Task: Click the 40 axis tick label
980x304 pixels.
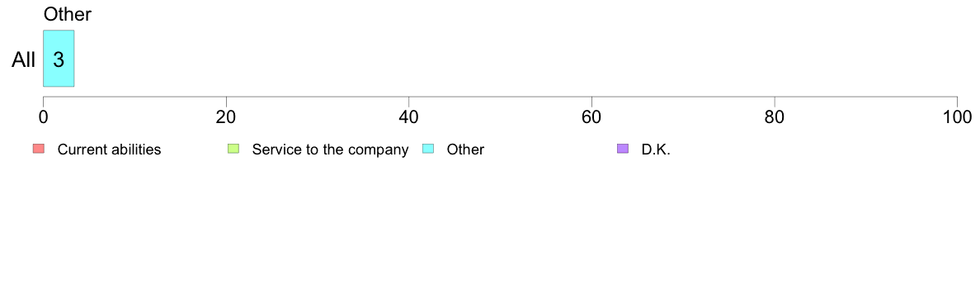Action: 409,117
